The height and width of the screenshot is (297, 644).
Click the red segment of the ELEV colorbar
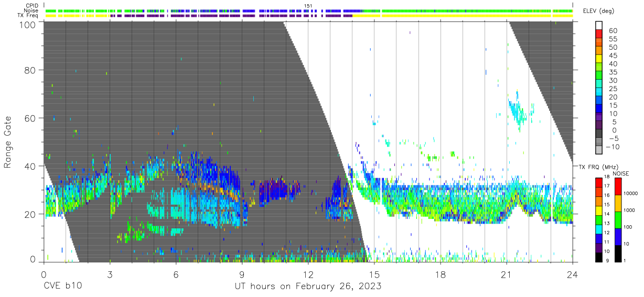pyautogui.click(x=599, y=34)
